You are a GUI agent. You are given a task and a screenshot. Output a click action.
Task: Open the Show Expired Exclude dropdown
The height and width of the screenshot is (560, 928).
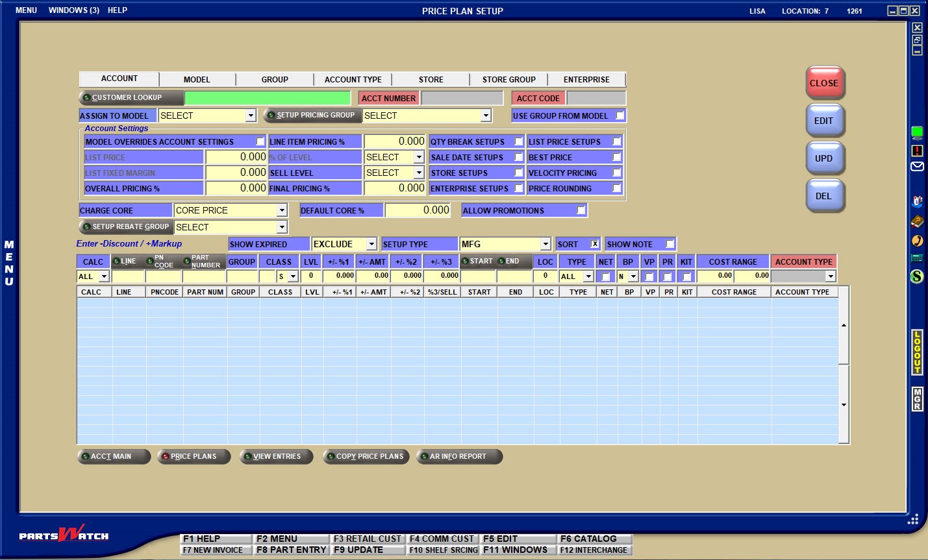click(x=371, y=244)
